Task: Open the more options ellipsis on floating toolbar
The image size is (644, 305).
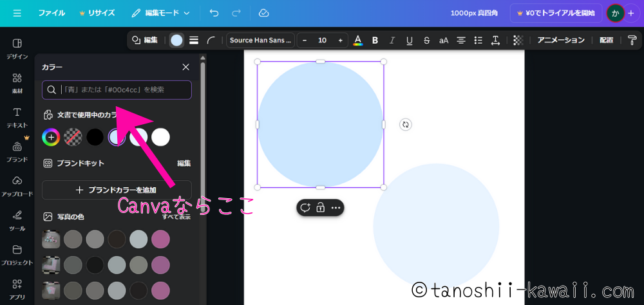Action: coord(336,208)
